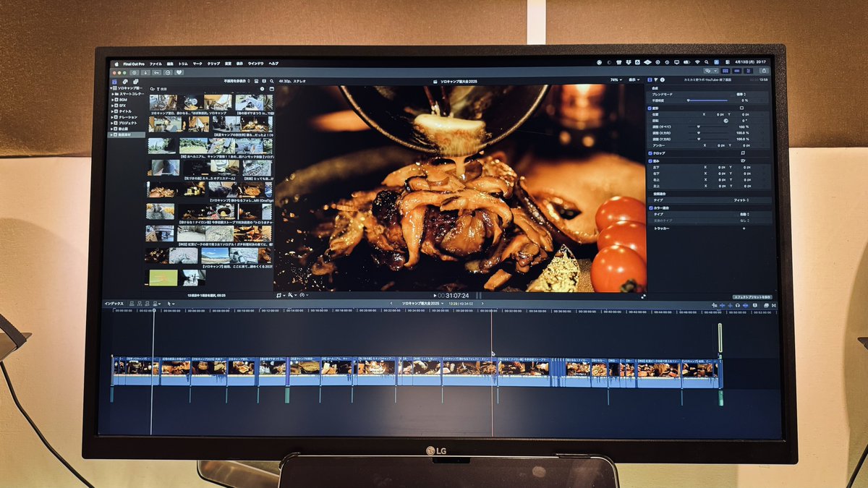Expand the BGM folder in sidebar
Viewport: 868px width, 488px height.
click(x=112, y=100)
